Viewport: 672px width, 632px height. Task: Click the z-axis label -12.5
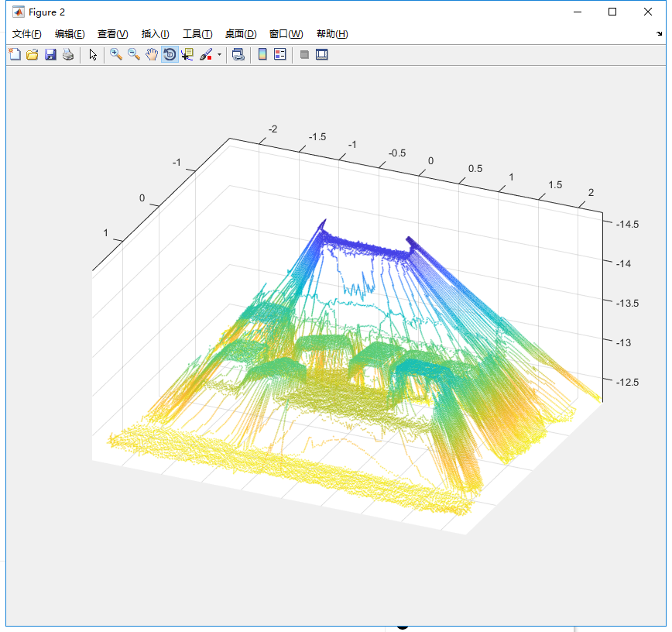click(627, 382)
